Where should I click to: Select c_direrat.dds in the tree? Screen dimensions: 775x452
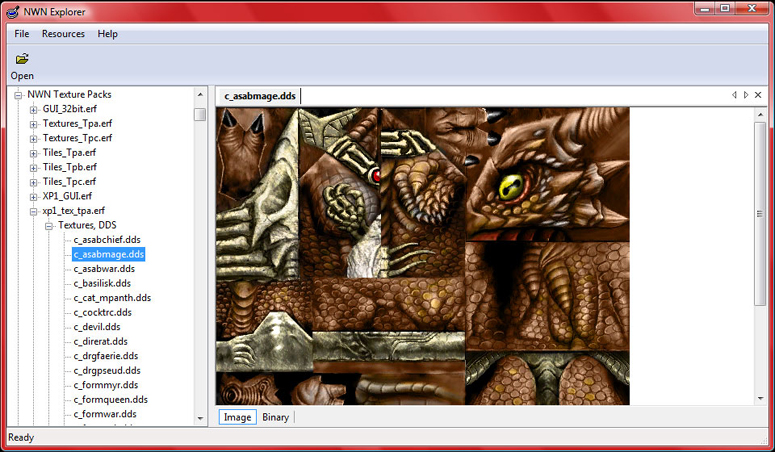[x=101, y=341]
